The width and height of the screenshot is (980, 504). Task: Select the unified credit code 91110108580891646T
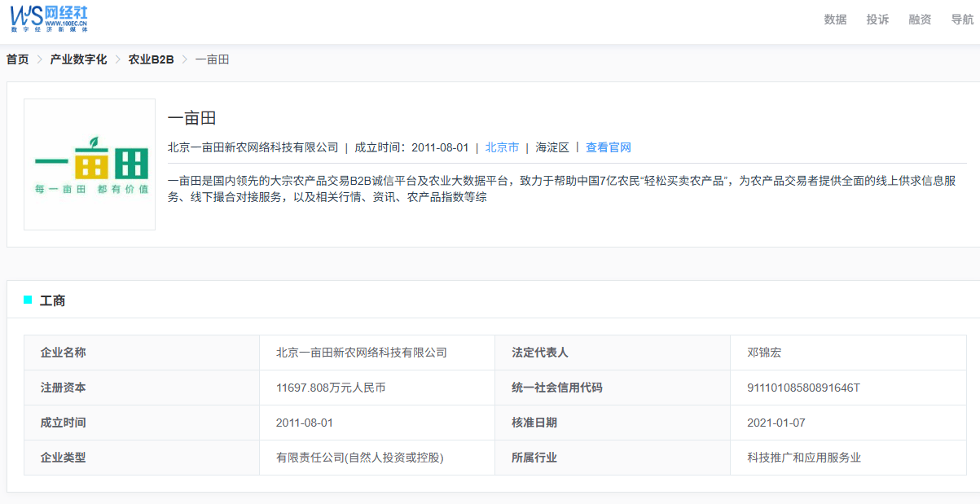803,388
